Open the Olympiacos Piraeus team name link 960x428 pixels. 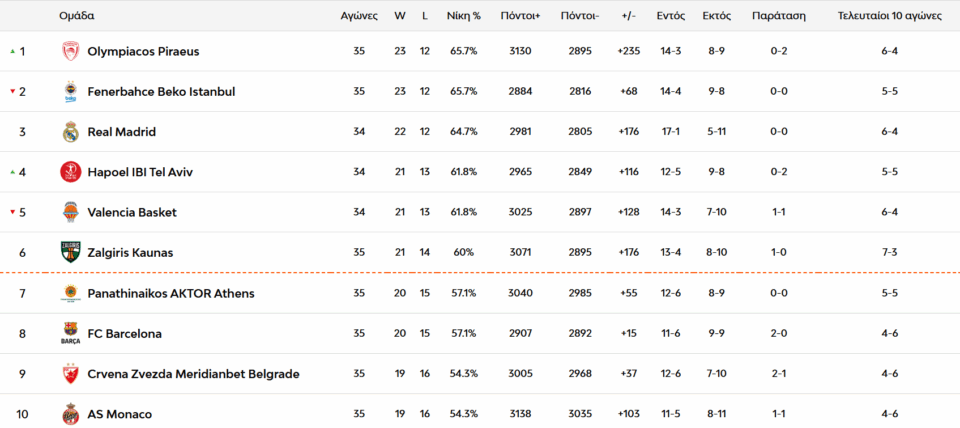pos(144,51)
